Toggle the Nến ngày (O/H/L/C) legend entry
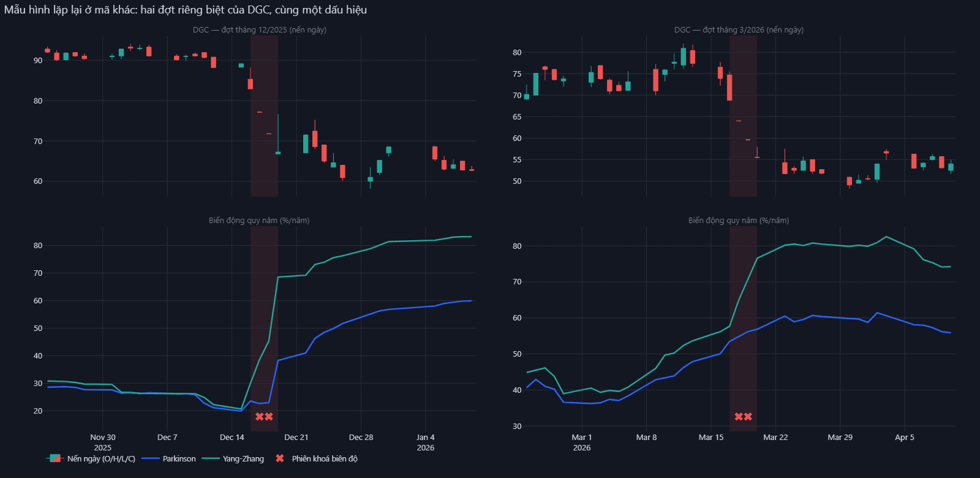The width and height of the screenshot is (980, 478). coord(91,458)
